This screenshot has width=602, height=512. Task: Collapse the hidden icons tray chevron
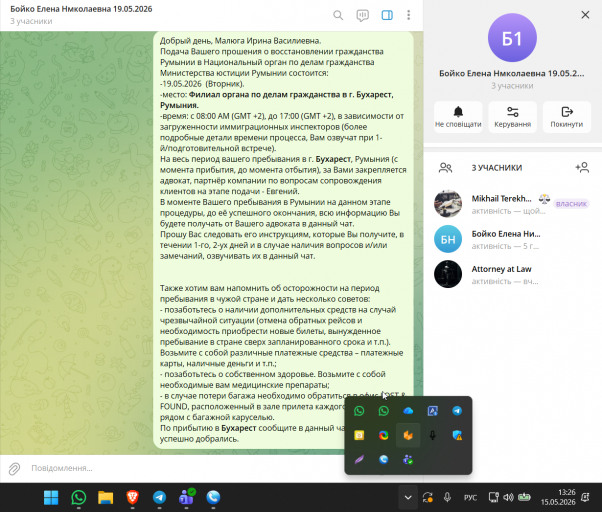click(x=408, y=498)
